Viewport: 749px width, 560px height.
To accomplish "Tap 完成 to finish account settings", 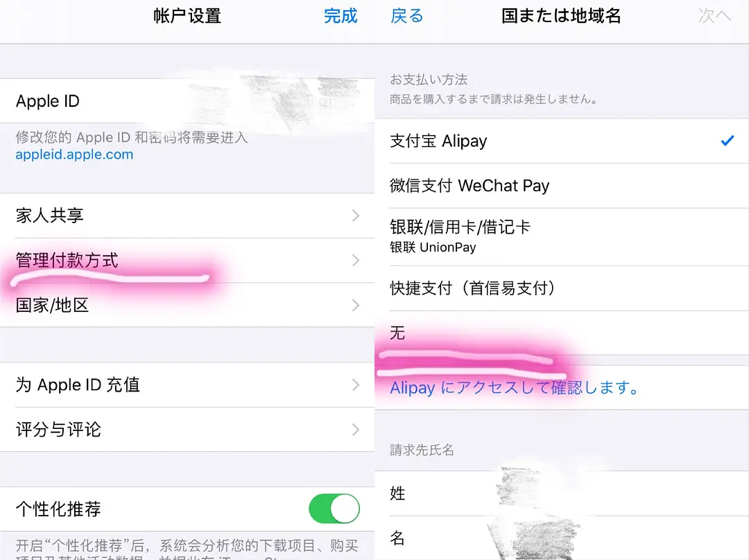I will click(341, 16).
